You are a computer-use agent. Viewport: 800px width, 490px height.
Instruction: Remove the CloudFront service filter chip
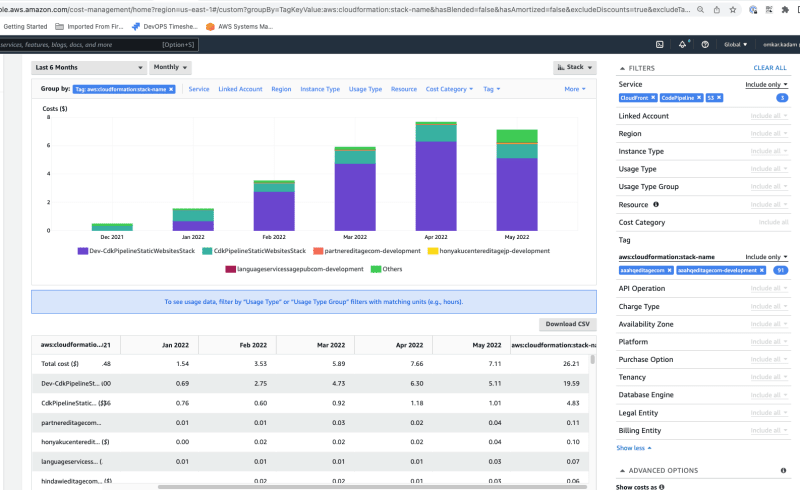(x=653, y=97)
